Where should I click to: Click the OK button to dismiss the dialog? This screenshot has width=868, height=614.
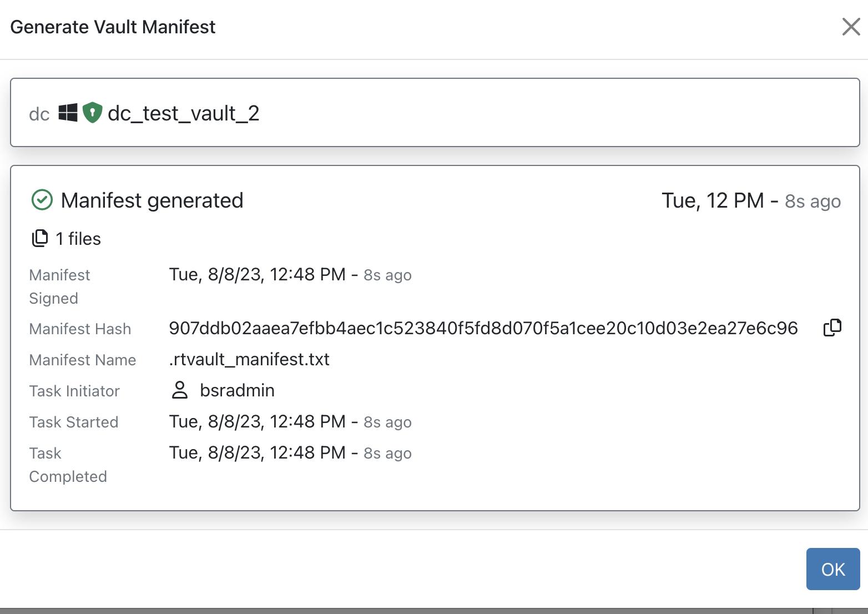(832, 568)
